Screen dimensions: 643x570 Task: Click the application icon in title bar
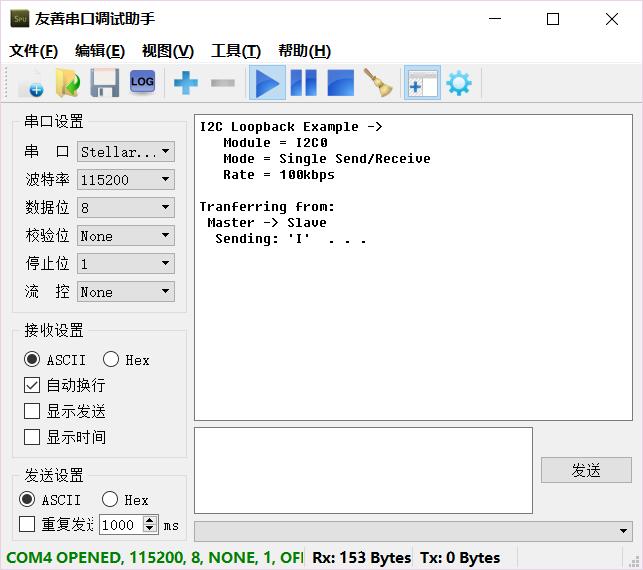(20, 19)
